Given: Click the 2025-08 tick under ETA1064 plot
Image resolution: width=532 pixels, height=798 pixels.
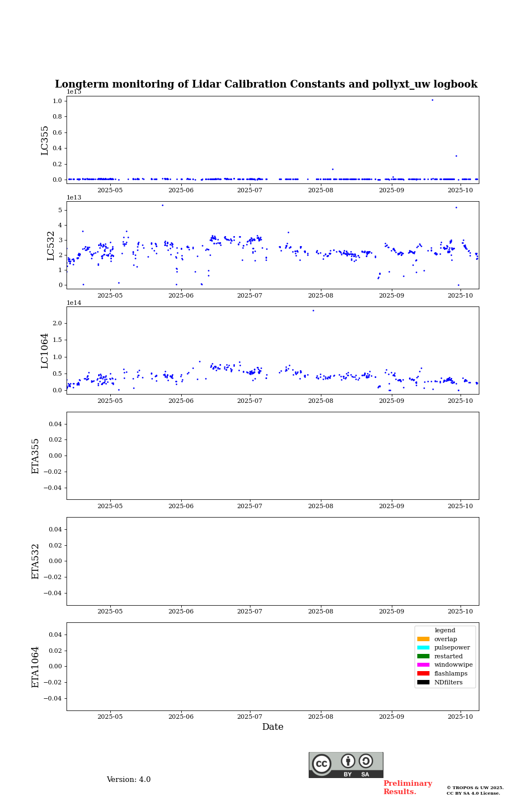Looking at the screenshot, I should click(x=321, y=717).
